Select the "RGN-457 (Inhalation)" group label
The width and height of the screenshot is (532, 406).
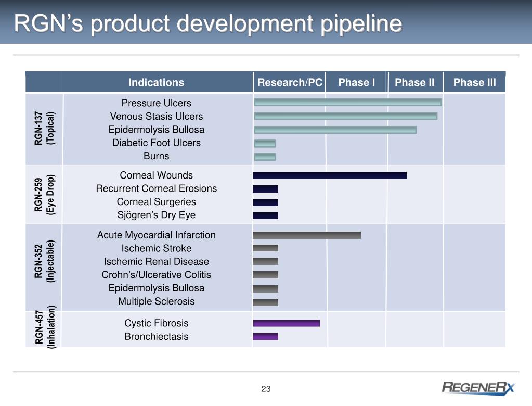coord(44,327)
